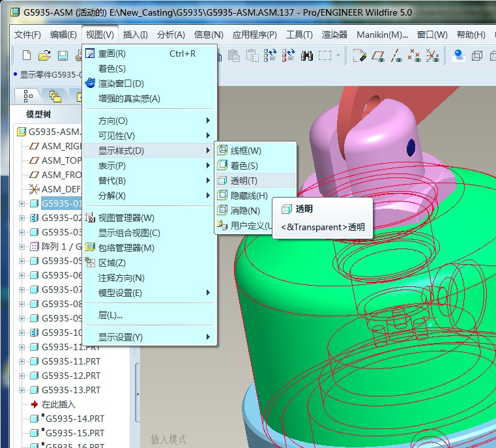Click the Regeneration manager icon beside binoculars
The image size is (496, 448).
tap(288, 55)
